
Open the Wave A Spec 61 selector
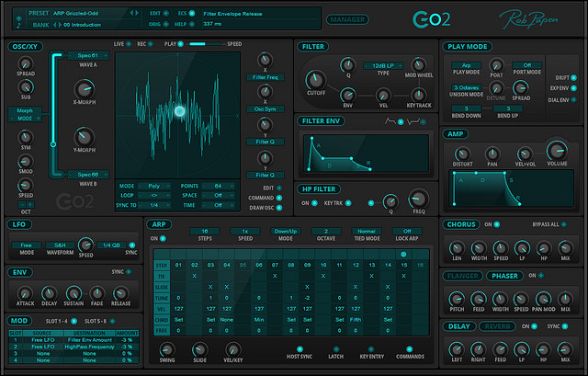coord(88,55)
